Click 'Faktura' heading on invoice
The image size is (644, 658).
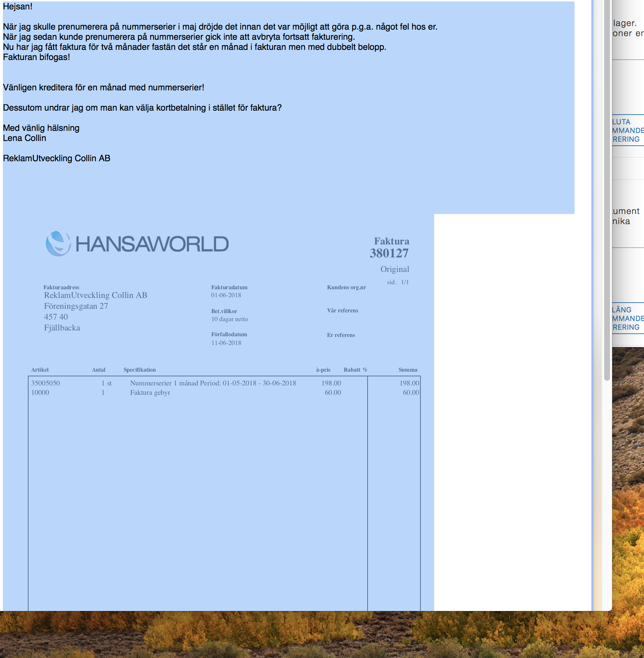[x=391, y=241]
